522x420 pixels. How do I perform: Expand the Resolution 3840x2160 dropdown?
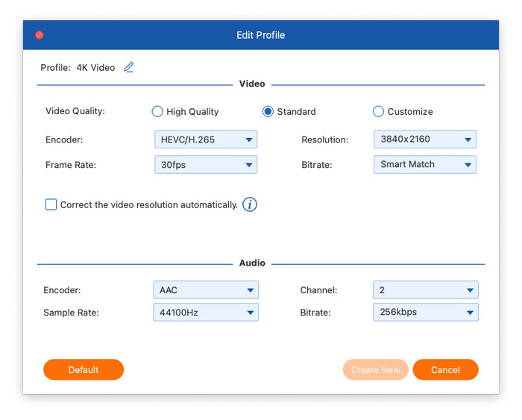pyautogui.click(x=424, y=140)
